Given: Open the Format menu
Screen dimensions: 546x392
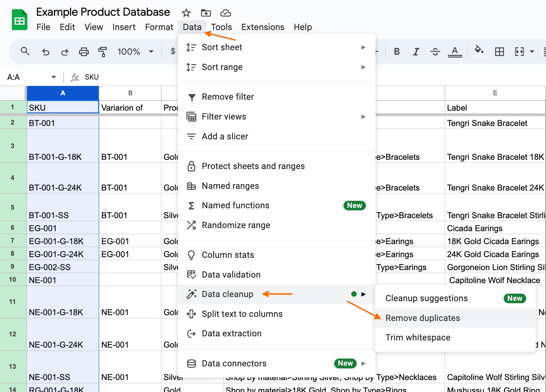Looking at the screenshot, I should pos(159,27).
